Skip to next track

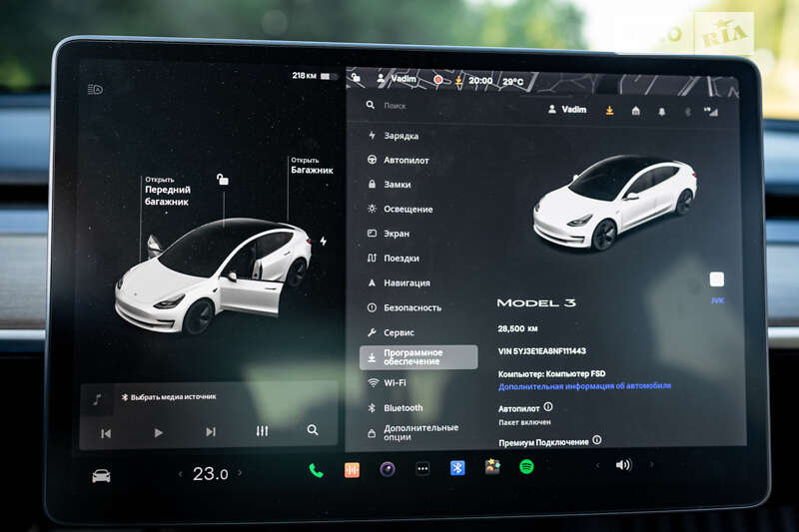point(211,432)
